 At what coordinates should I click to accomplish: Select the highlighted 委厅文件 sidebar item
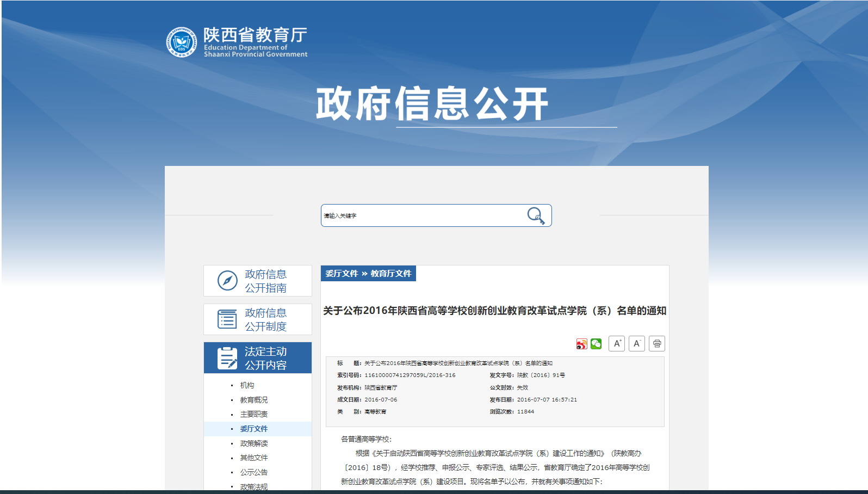(253, 429)
